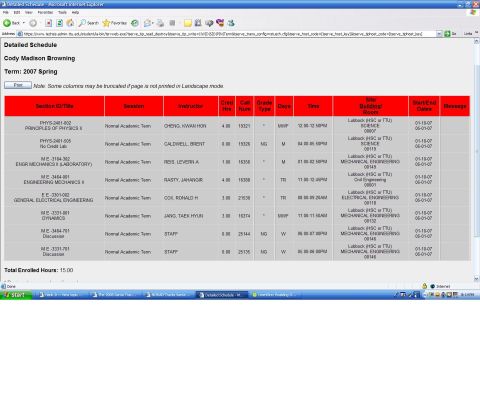Click the Section ID/Title column header
The image size is (480, 415).
(54, 106)
